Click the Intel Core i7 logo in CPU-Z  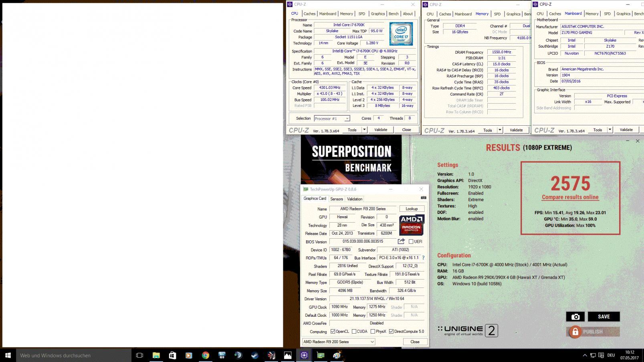coord(401,34)
